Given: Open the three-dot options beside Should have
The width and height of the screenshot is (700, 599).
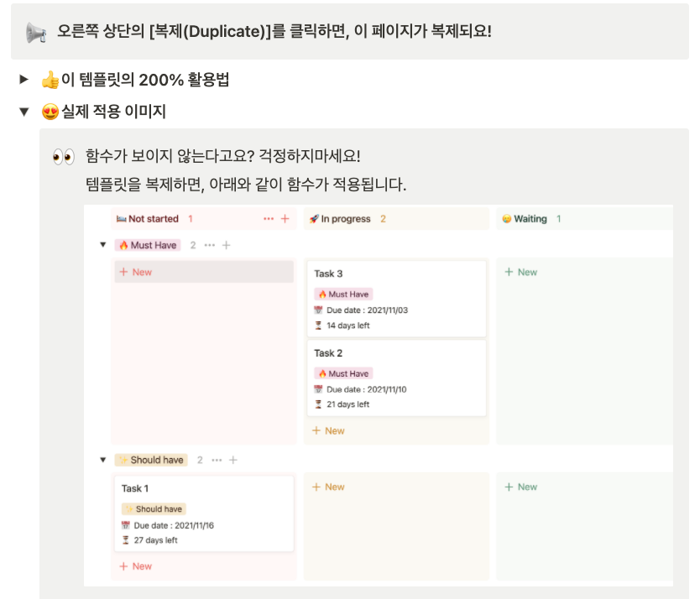Looking at the screenshot, I should (x=217, y=460).
